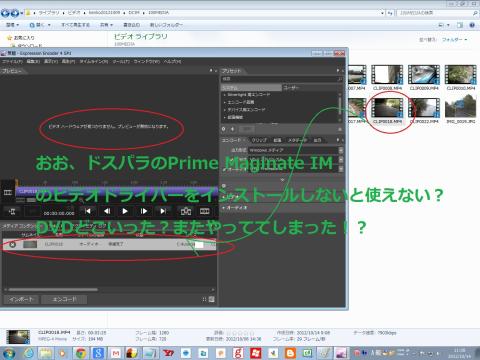
Task: Open the Presets panel options arrow
Action: click(338, 71)
